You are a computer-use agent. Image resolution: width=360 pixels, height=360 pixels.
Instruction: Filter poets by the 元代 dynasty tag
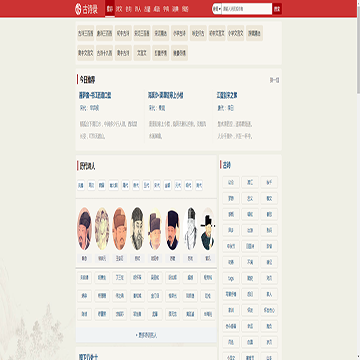pos(178,185)
